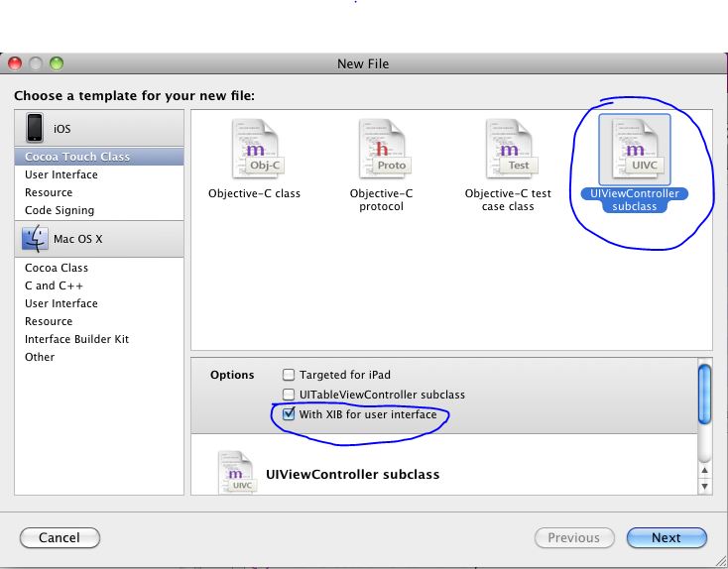Click the iOS iPhone section icon

tap(36, 128)
